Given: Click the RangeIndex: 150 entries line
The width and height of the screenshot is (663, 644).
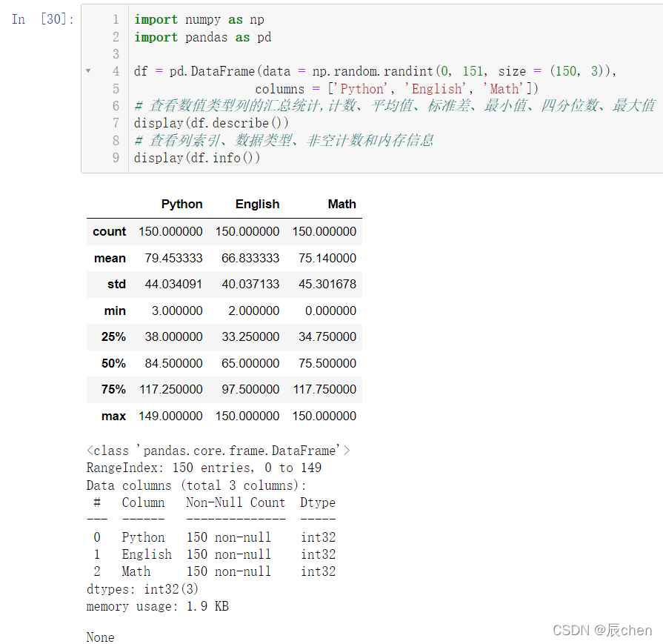Looking at the screenshot, I should (204, 468).
